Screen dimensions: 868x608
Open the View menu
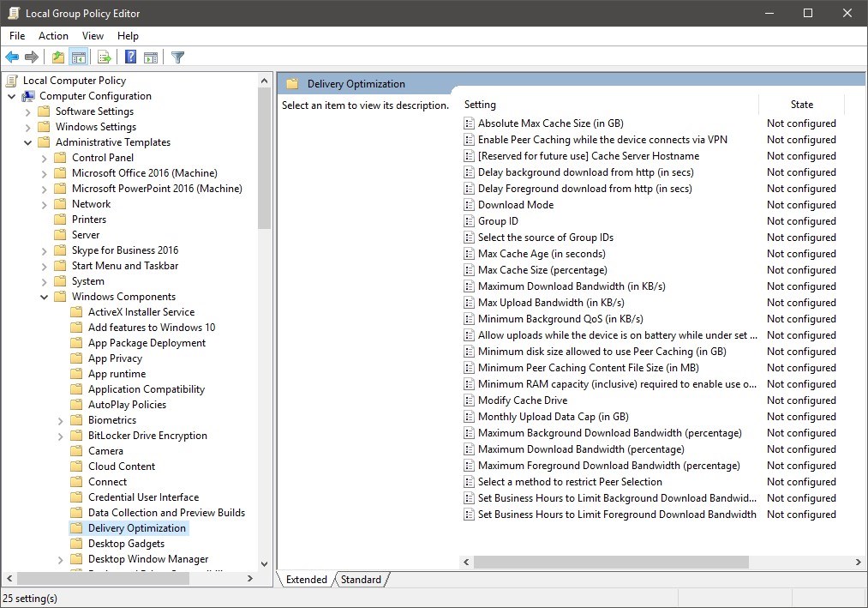click(93, 36)
